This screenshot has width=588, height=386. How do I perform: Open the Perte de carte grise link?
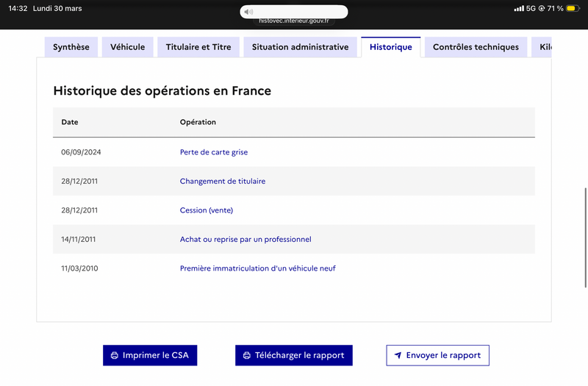coord(214,152)
